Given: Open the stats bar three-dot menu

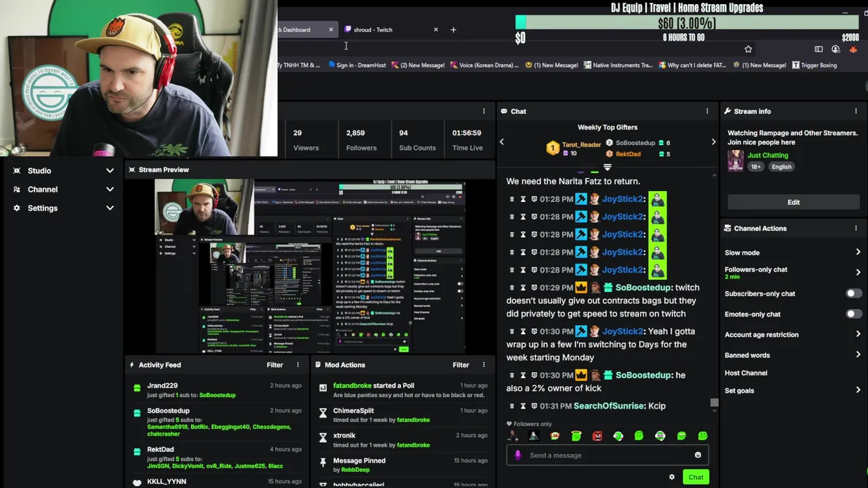Looking at the screenshot, I should 484,111.
